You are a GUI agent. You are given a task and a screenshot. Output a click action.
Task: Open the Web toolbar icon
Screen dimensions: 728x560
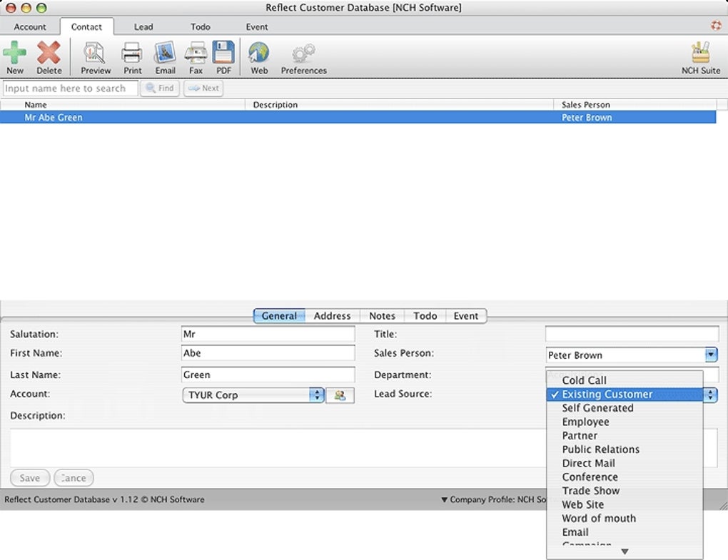click(258, 58)
